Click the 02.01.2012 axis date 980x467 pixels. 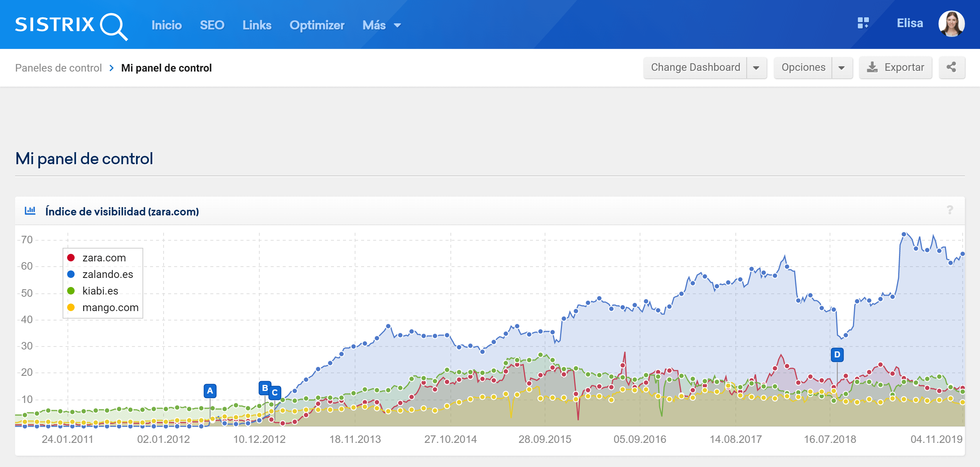tap(163, 439)
